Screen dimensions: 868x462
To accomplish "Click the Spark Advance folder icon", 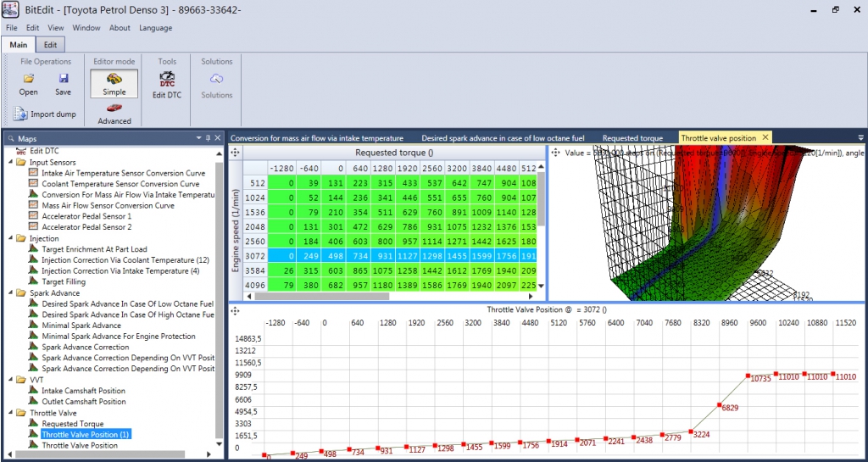I will (x=21, y=292).
